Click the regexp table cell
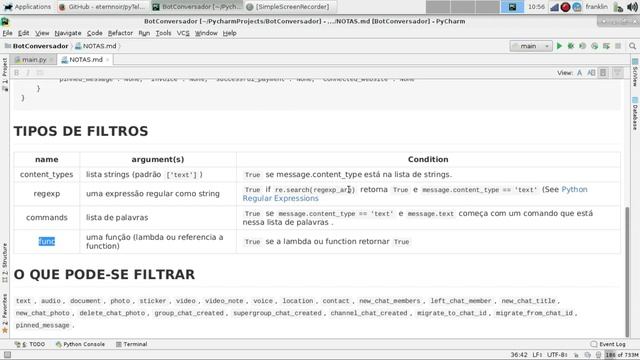Image resolution: width=640 pixels, height=360 pixels. click(x=47, y=194)
